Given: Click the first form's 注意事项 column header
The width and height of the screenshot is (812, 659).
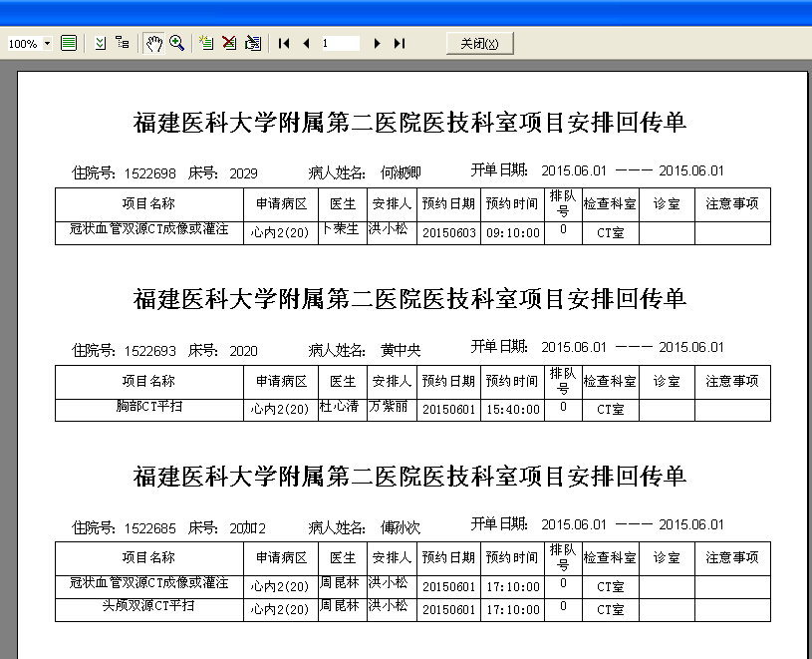Looking at the screenshot, I should [732, 204].
